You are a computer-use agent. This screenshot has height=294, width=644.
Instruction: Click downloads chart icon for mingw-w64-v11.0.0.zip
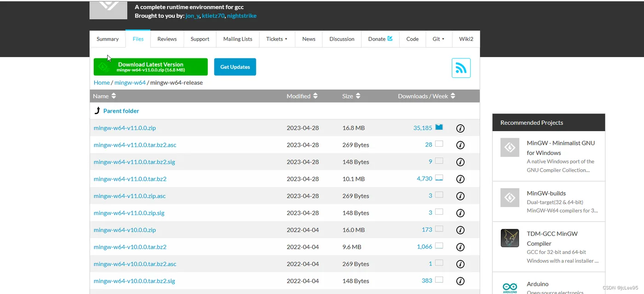coord(439,127)
